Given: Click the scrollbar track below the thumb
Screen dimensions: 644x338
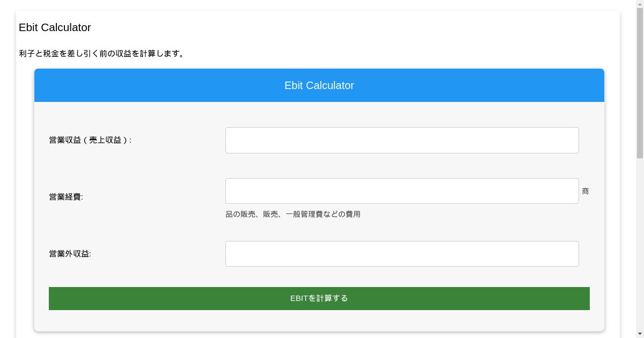Looking at the screenshot, I should pos(640,241).
